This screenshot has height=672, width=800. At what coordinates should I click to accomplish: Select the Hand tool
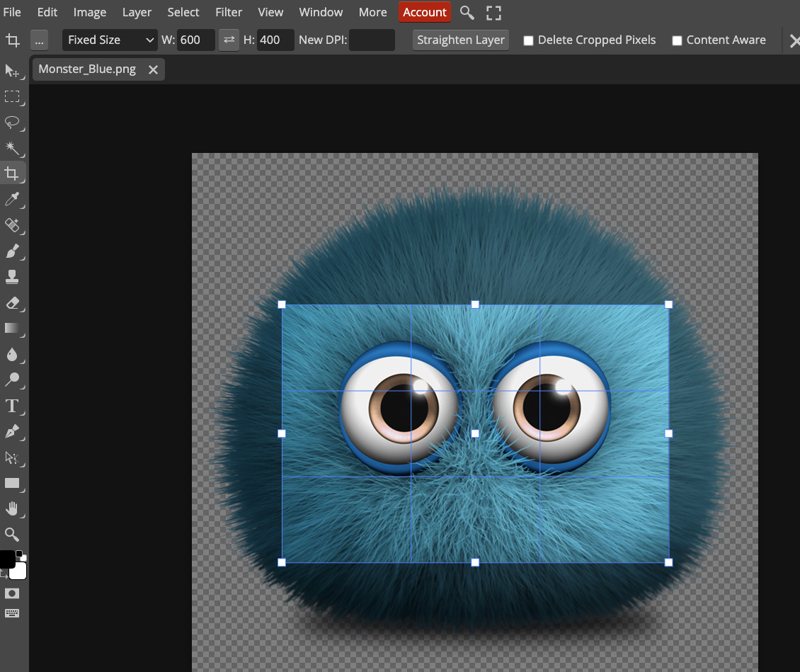12,508
